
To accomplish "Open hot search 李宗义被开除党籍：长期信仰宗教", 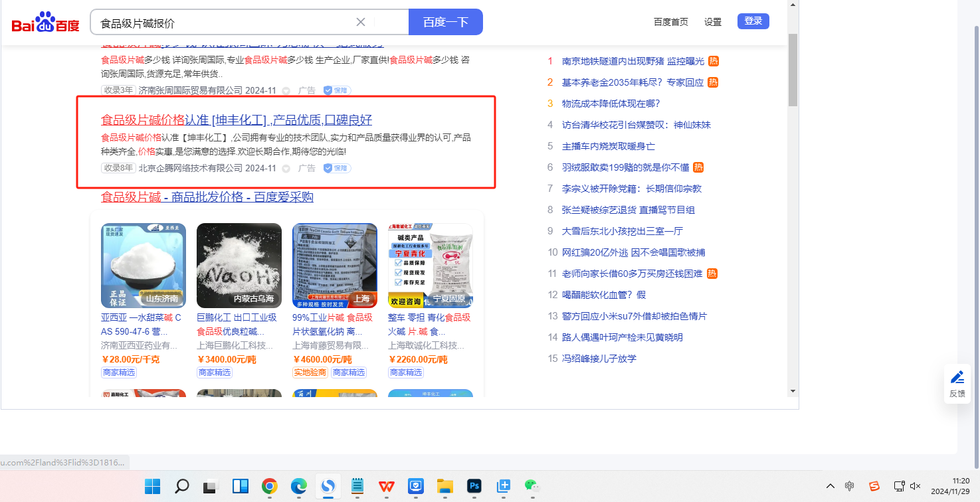I will [x=632, y=189].
